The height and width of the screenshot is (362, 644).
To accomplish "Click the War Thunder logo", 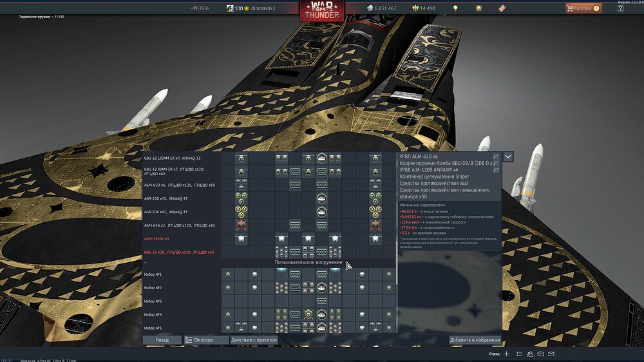I will (322, 11).
